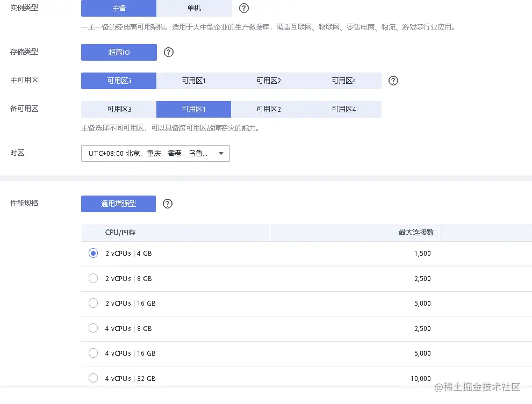Viewport: 532px width, 404px height.
Task: Set primary zone (主可用区) to 可用区2
Action: 269,81
